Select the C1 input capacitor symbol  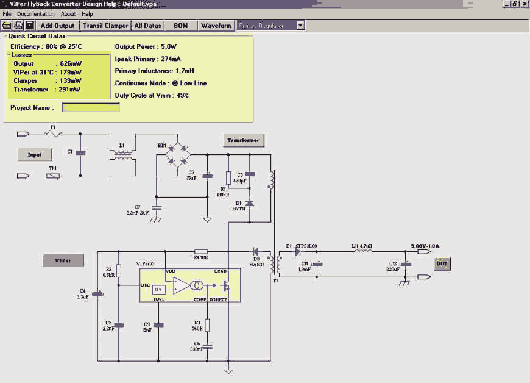pyautogui.click(x=80, y=153)
